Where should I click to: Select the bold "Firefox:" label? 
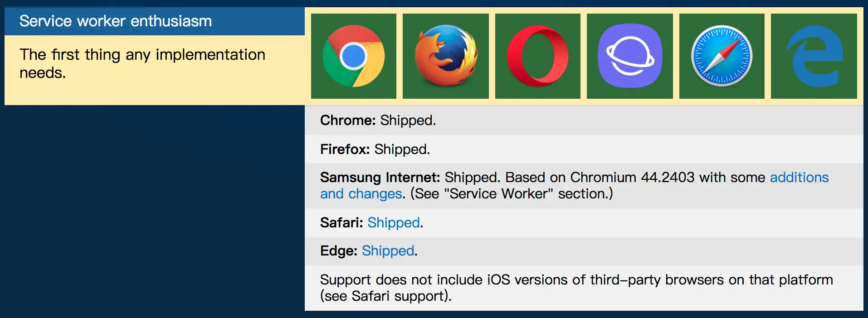click(x=345, y=149)
